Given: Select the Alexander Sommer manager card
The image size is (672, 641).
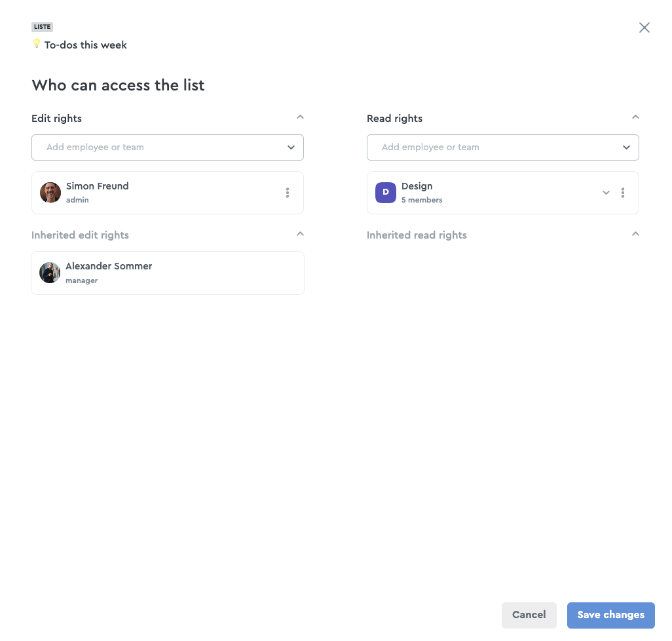Looking at the screenshot, I should click(168, 273).
